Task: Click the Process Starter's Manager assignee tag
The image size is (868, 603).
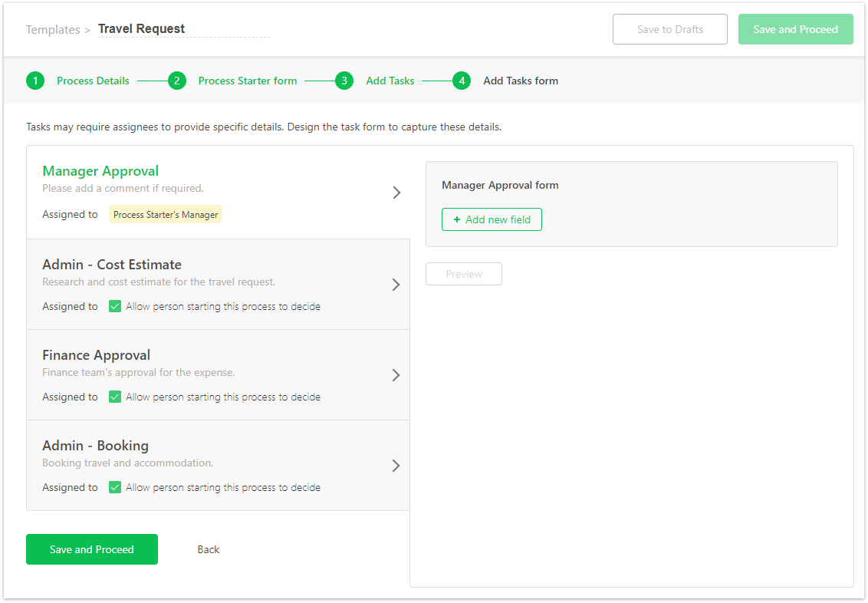Action: 166,215
